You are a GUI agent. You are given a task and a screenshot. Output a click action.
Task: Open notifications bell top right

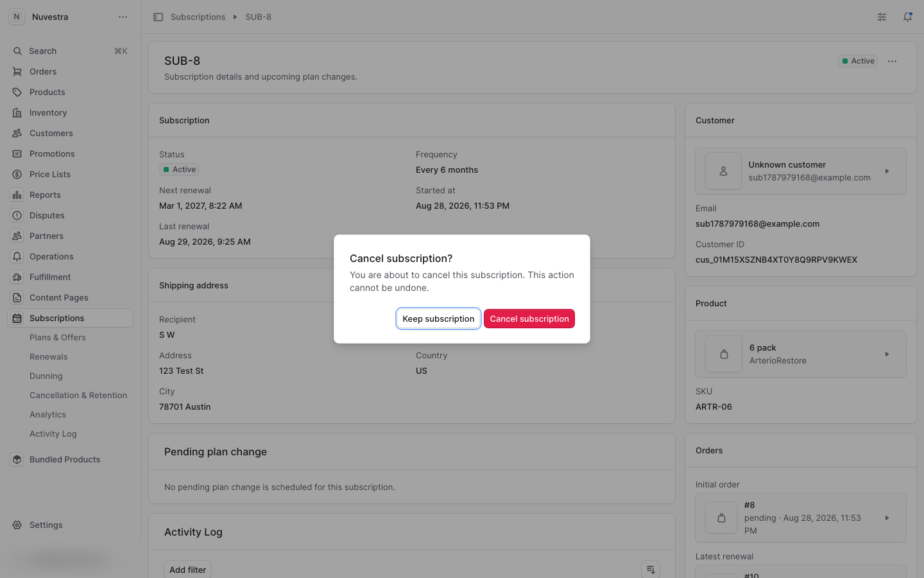click(x=907, y=17)
